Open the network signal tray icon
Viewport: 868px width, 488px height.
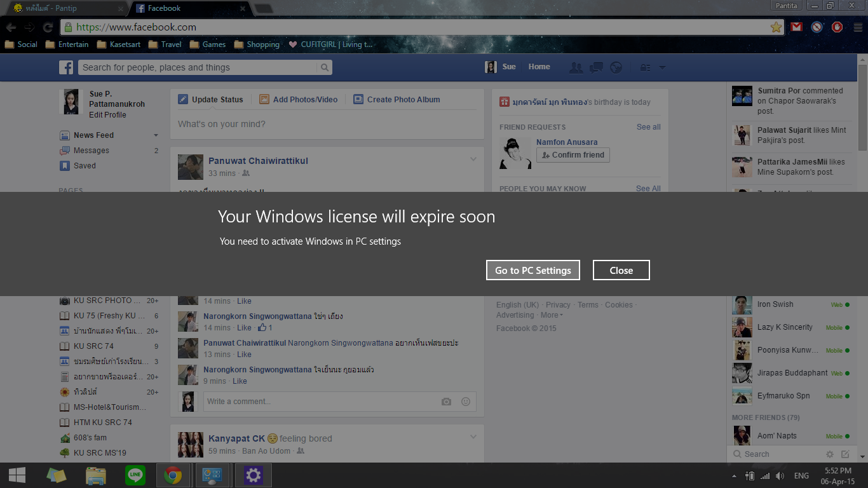[x=765, y=476]
